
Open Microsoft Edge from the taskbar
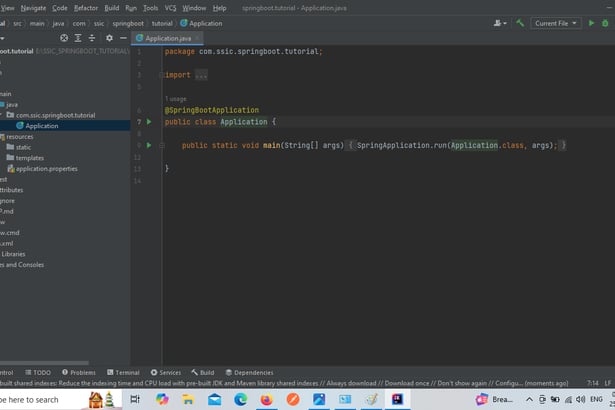tap(240, 399)
